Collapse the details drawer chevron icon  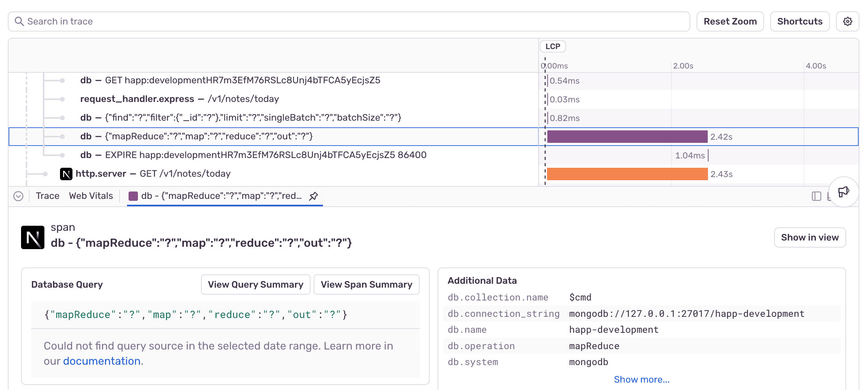(x=18, y=196)
